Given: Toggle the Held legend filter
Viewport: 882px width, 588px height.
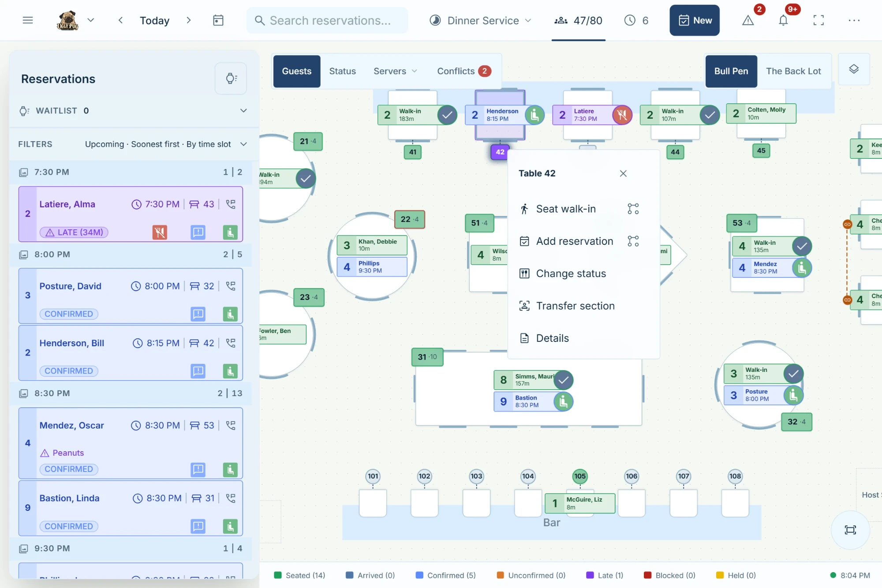Looking at the screenshot, I should (736, 575).
